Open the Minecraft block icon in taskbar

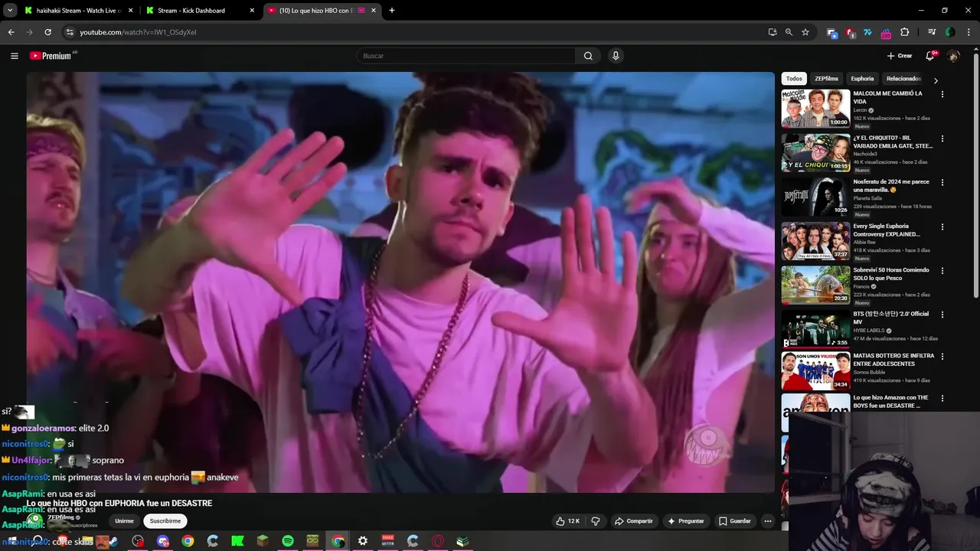[263, 541]
